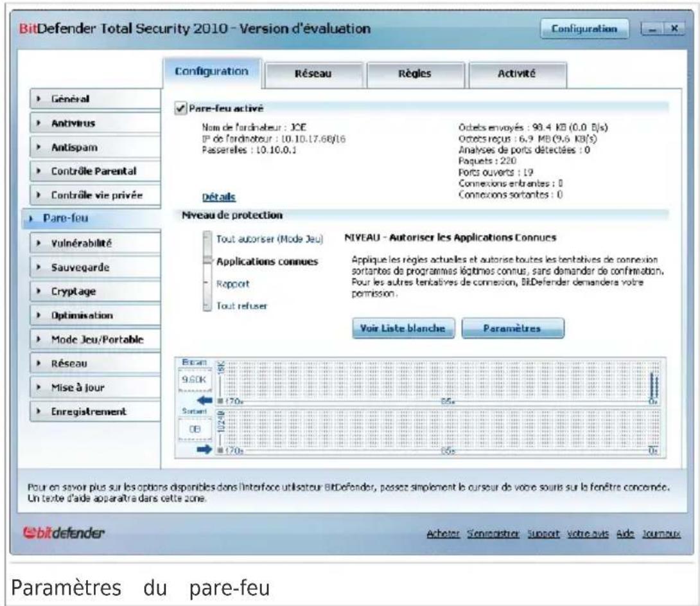This screenshot has width=700, height=606.
Task: Open the Général settings section
Action: click(x=95, y=99)
